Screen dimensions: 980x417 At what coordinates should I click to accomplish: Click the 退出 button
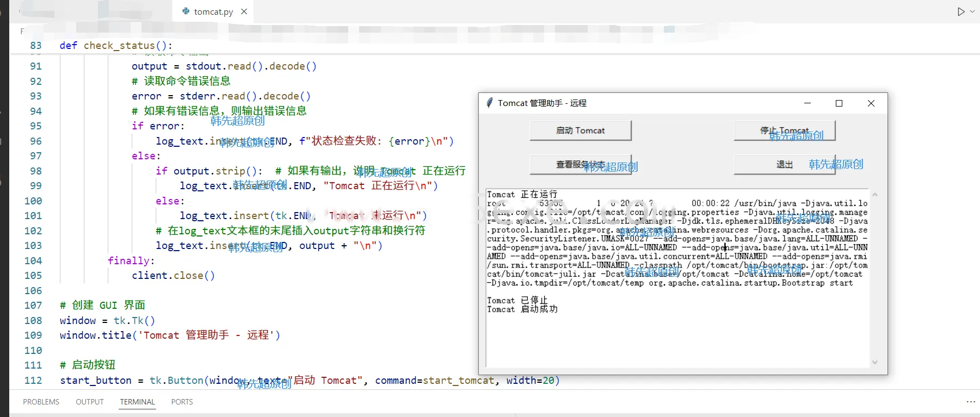coord(785,164)
